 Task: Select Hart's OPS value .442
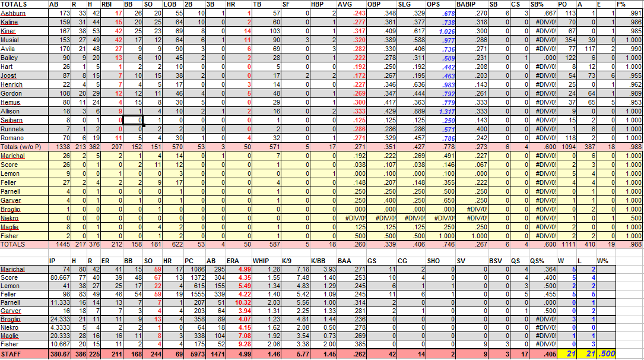[440, 67]
